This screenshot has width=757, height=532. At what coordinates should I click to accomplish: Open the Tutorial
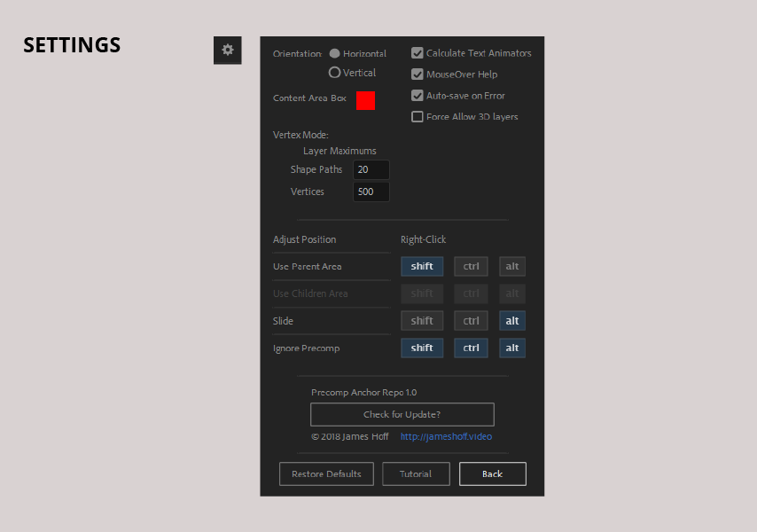416,473
